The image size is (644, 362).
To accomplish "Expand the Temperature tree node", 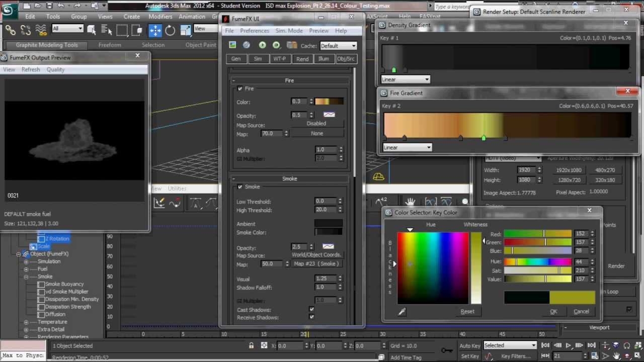I will pyautogui.click(x=26, y=322).
